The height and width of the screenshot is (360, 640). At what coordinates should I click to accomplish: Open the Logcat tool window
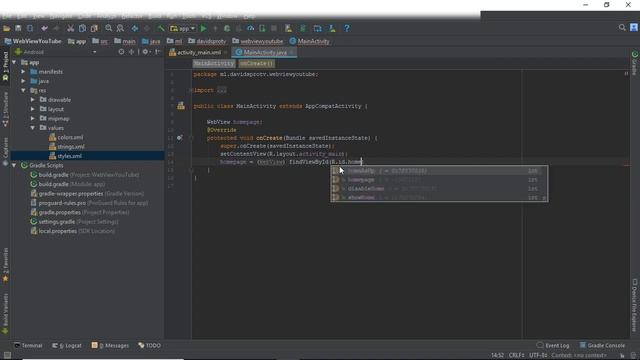coord(67,345)
